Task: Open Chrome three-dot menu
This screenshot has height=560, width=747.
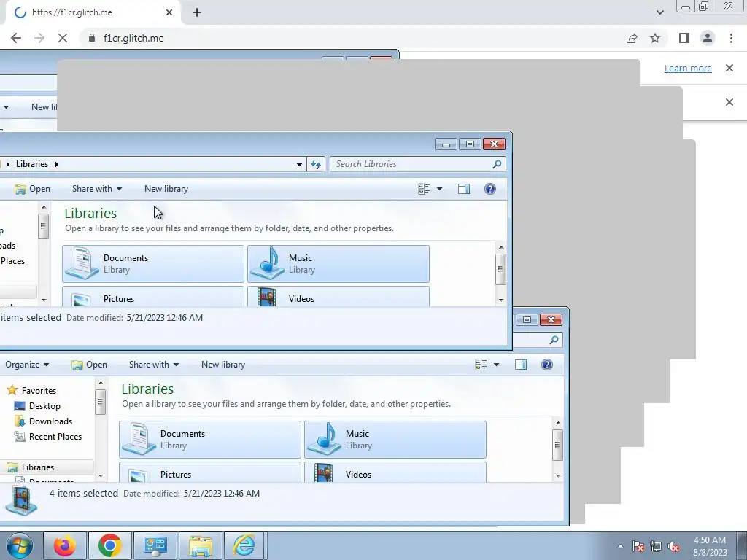Action: [x=731, y=38]
